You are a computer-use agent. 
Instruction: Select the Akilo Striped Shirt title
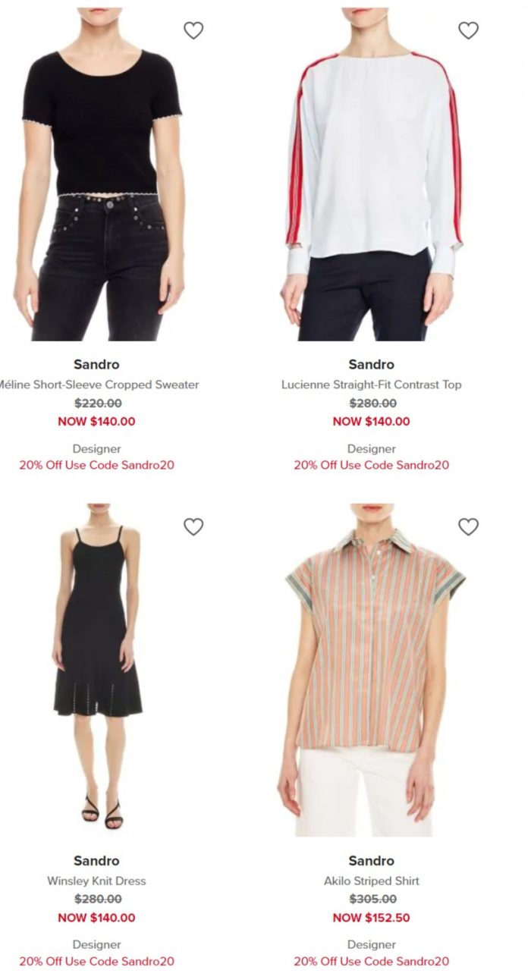(372, 881)
